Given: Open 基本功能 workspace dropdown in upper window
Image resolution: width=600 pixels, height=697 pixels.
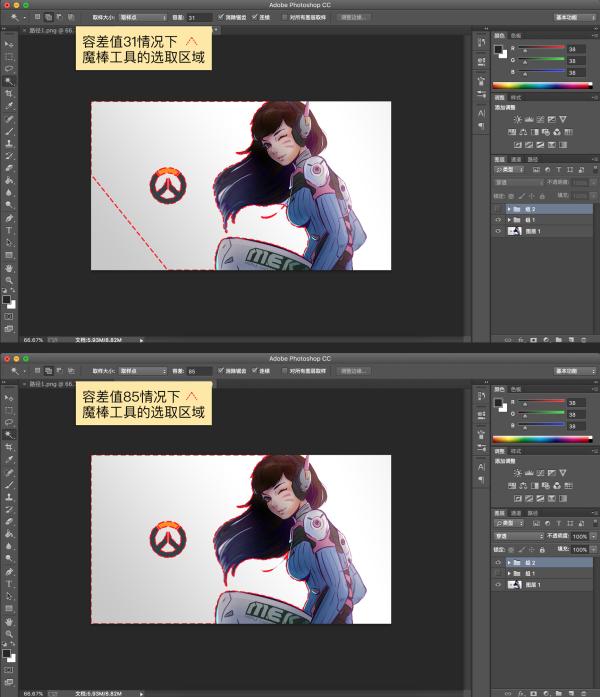Looking at the screenshot, I should click(575, 17).
